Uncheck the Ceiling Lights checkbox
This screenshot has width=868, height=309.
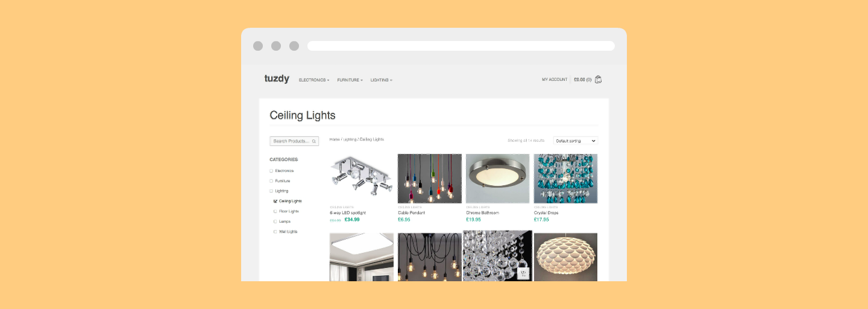275,201
